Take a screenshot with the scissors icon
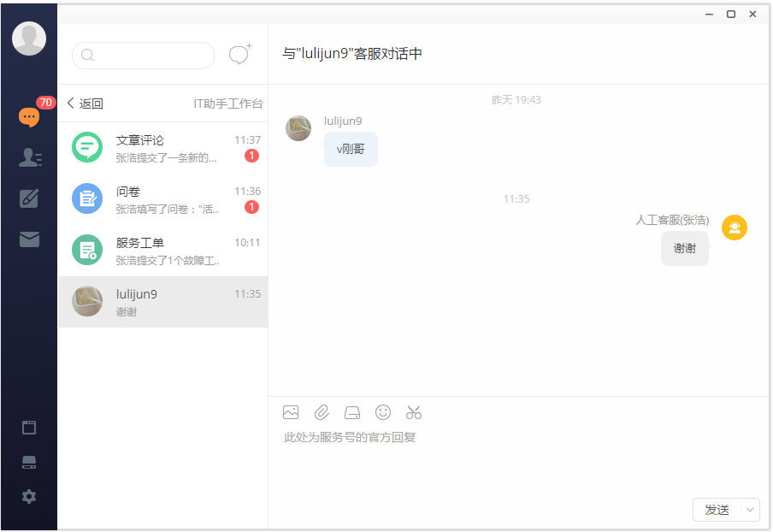Screen dimensions: 773x532 tap(414, 412)
